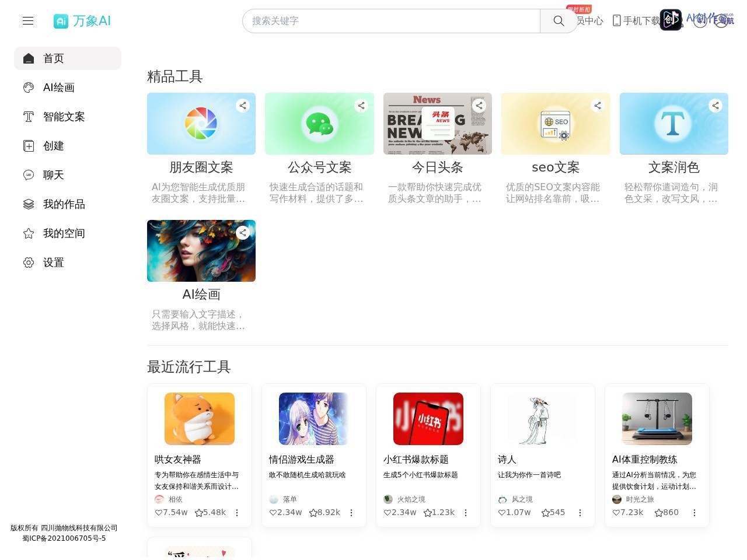Open the 今日头条 news thumbnail
This screenshot has height=560, width=747.
click(x=438, y=124)
